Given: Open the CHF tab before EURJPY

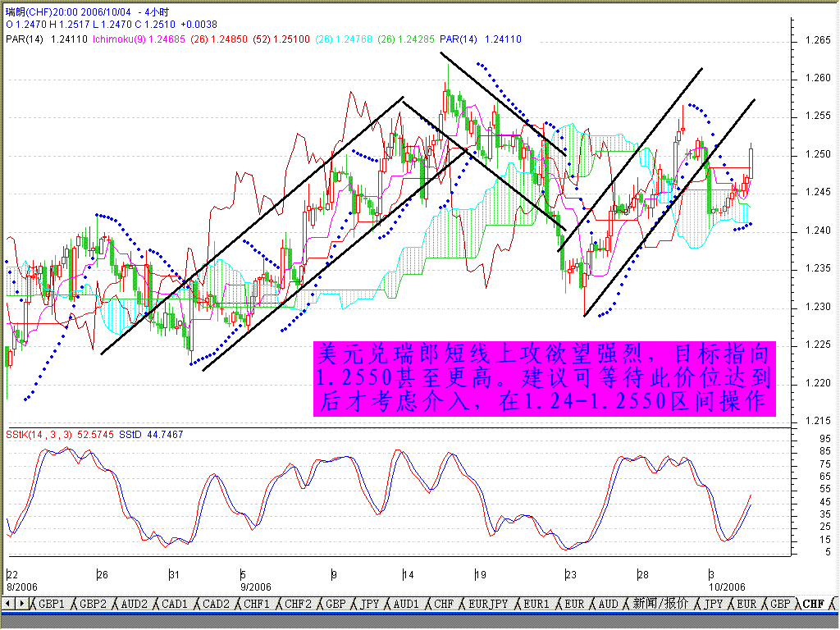Looking at the screenshot, I should pos(444,604).
